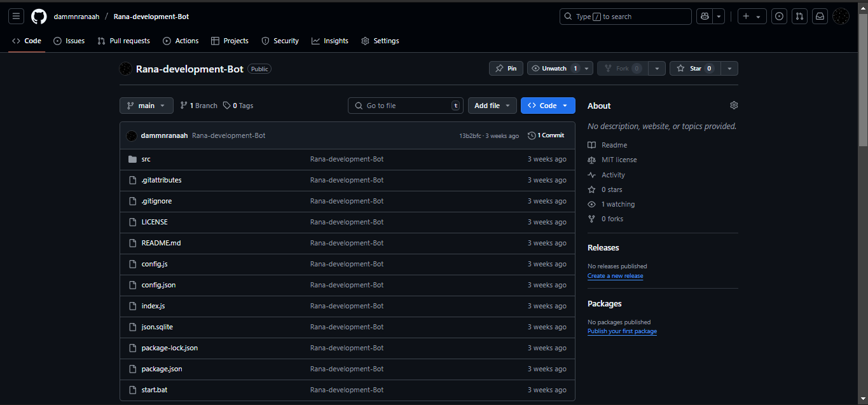Open the issues icon in top header
Viewport: 868px width, 405px height.
(780, 17)
